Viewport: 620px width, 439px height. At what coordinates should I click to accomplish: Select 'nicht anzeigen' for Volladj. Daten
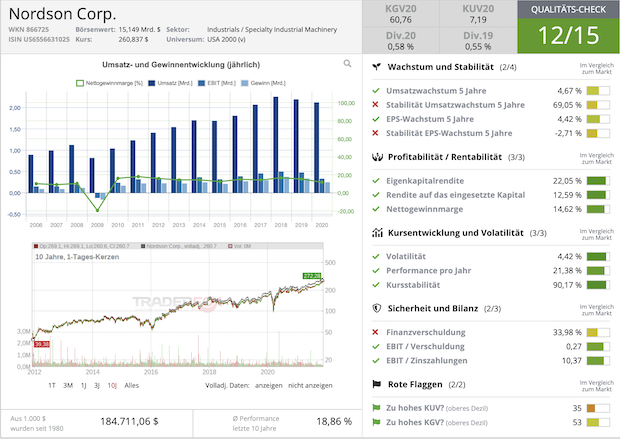coord(310,385)
